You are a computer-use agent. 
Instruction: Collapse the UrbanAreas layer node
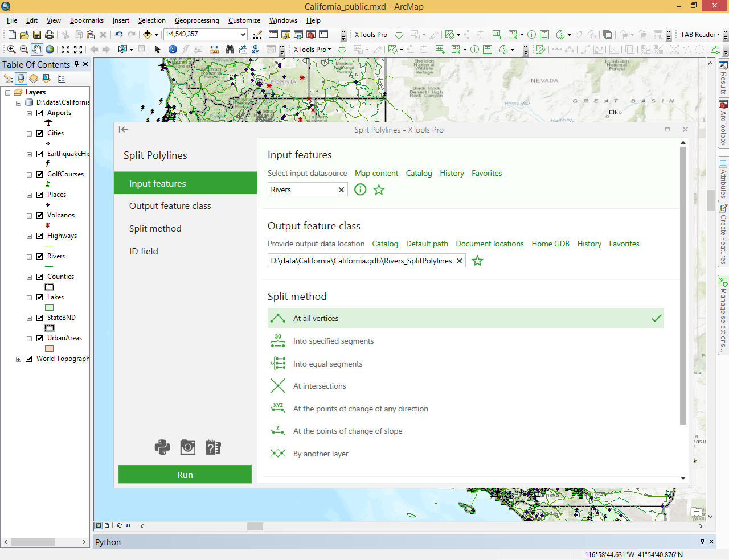click(29, 339)
